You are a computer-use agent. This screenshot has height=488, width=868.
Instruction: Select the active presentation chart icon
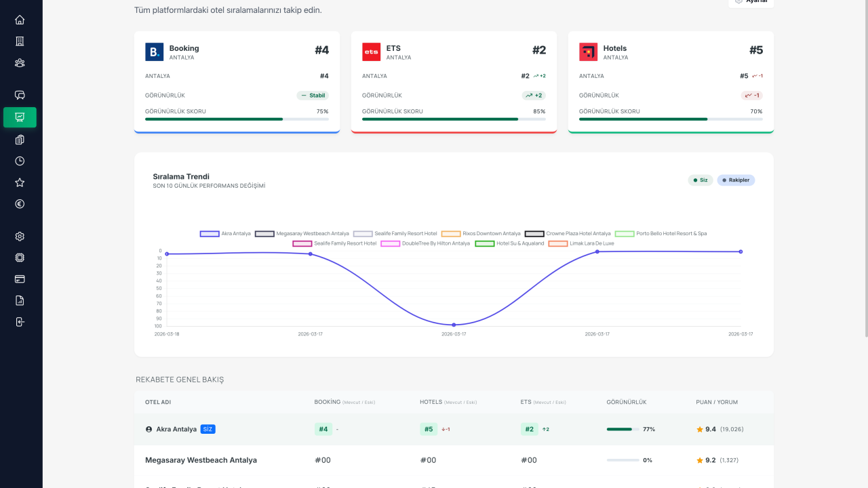click(x=20, y=117)
